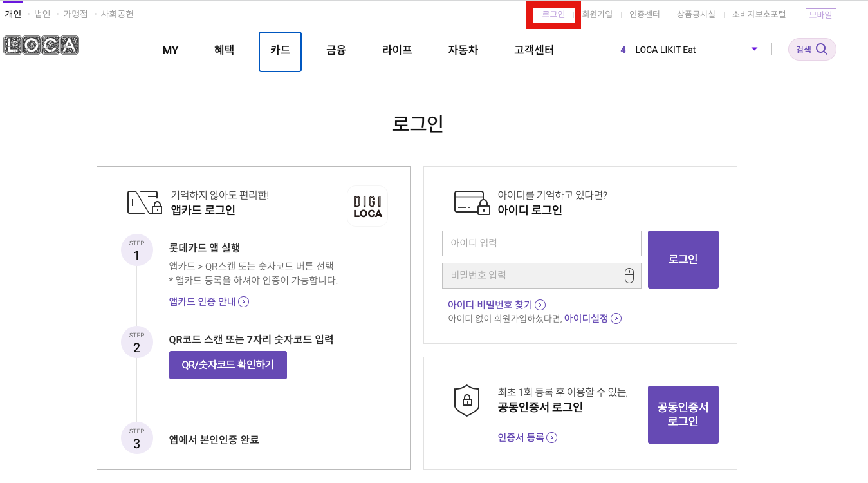Screen dimensions: 868x483
Task: Click the 앱에서 본인인증 완료 step text
Action: (214, 440)
